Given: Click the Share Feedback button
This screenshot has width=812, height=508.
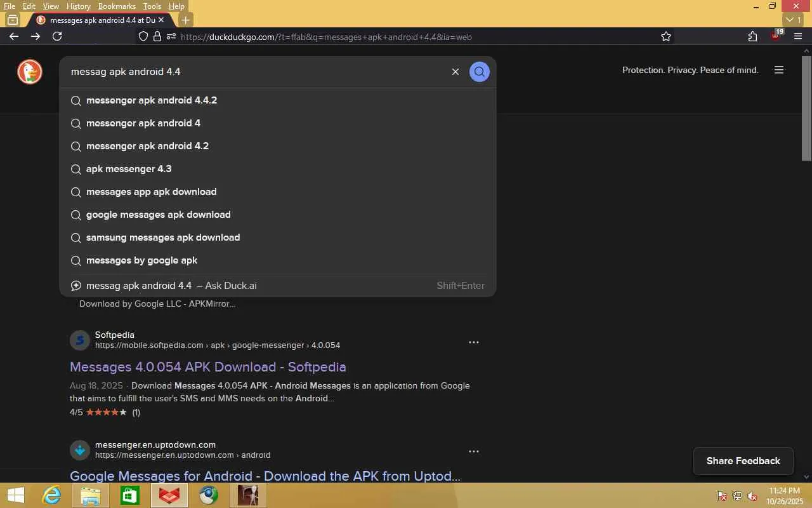Looking at the screenshot, I should tap(743, 461).
